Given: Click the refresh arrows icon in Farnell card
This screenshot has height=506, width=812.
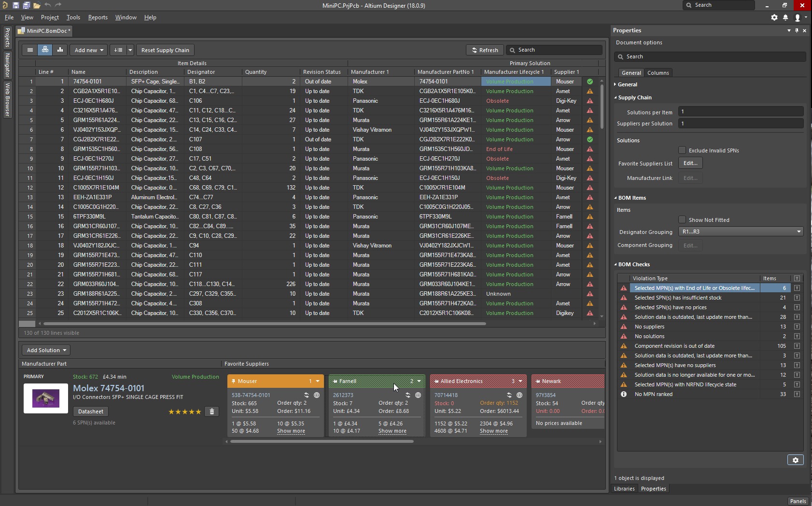Looking at the screenshot, I should [408, 395].
